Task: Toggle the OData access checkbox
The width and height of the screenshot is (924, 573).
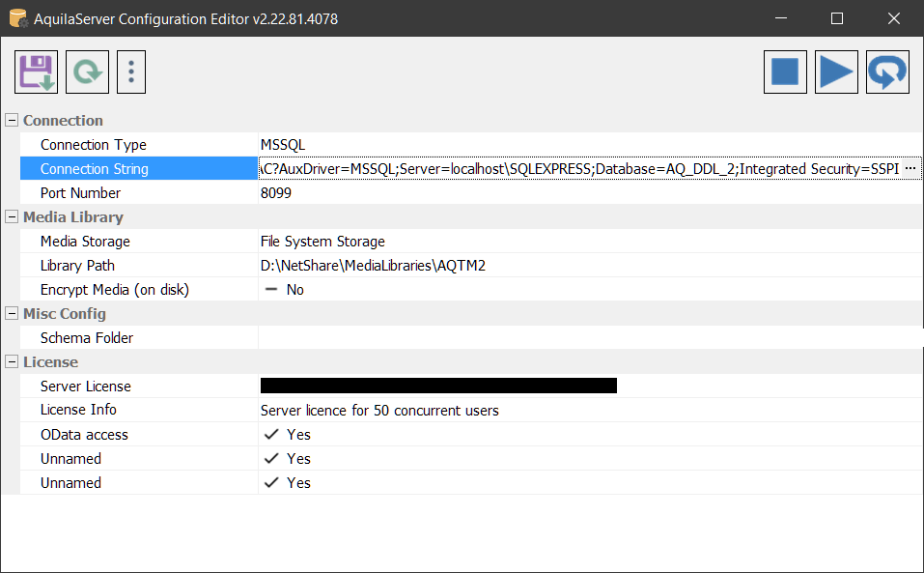Action: click(272, 435)
